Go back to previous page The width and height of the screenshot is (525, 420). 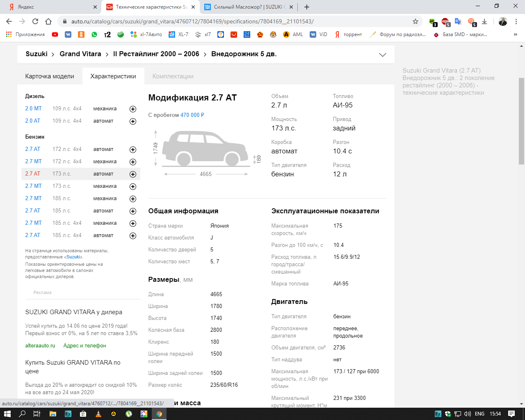tap(9, 21)
